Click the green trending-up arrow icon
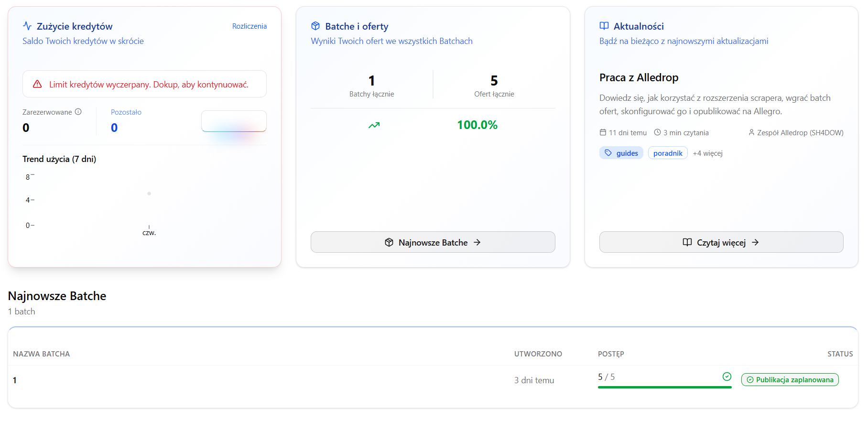Image resolution: width=868 pixels, height=431 pixels. point(374,125)
